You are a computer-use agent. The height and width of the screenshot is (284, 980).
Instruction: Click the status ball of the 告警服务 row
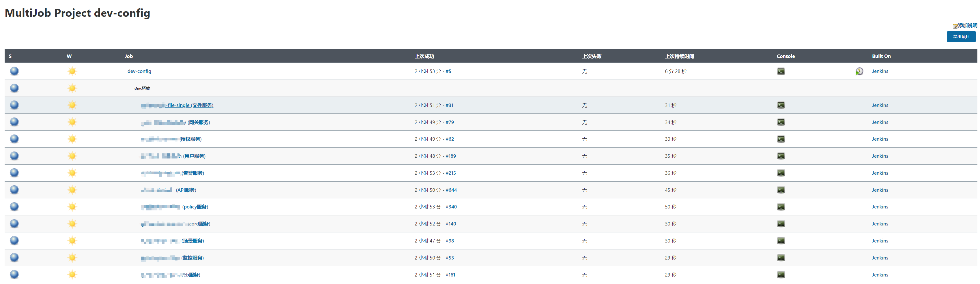pos(14,173)
